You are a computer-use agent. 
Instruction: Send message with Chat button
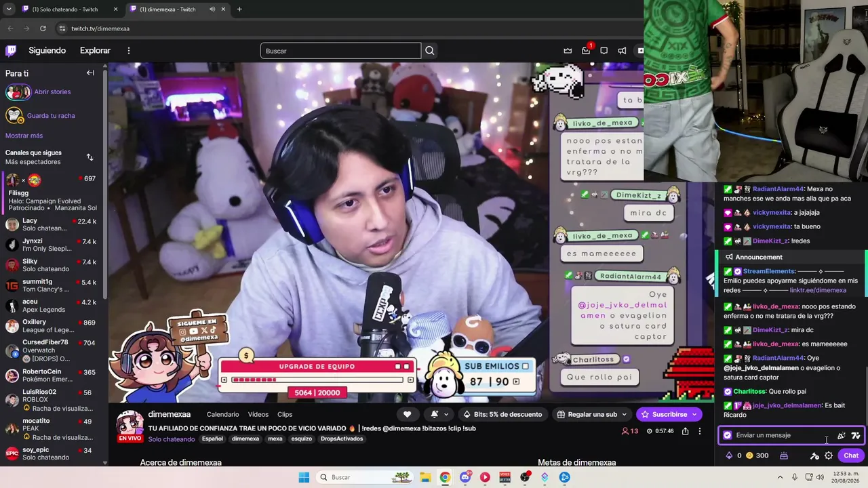851,455
